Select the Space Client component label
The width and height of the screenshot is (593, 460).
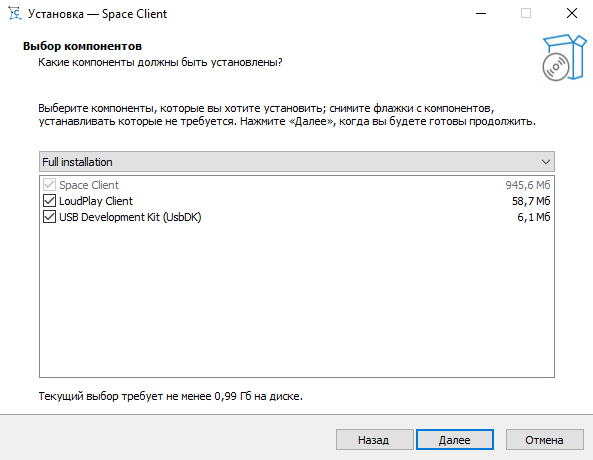(89, 185)
